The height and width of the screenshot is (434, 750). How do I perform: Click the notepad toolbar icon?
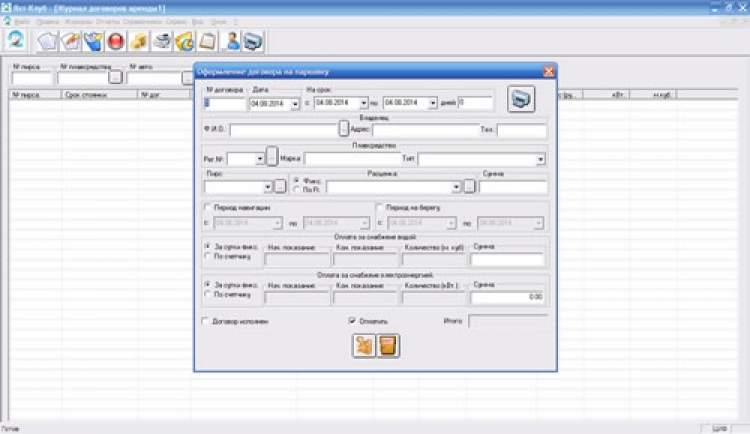207,41
